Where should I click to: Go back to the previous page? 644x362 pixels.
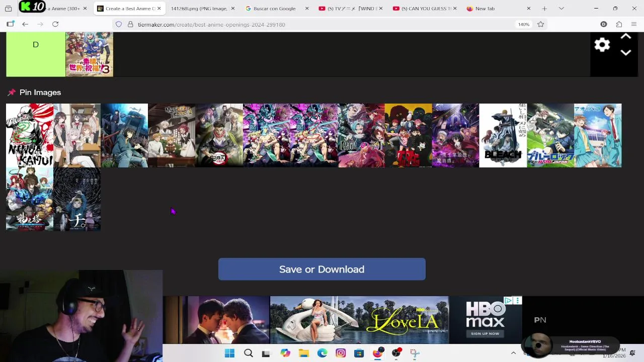pyautogui.click(x=25, y=24)
